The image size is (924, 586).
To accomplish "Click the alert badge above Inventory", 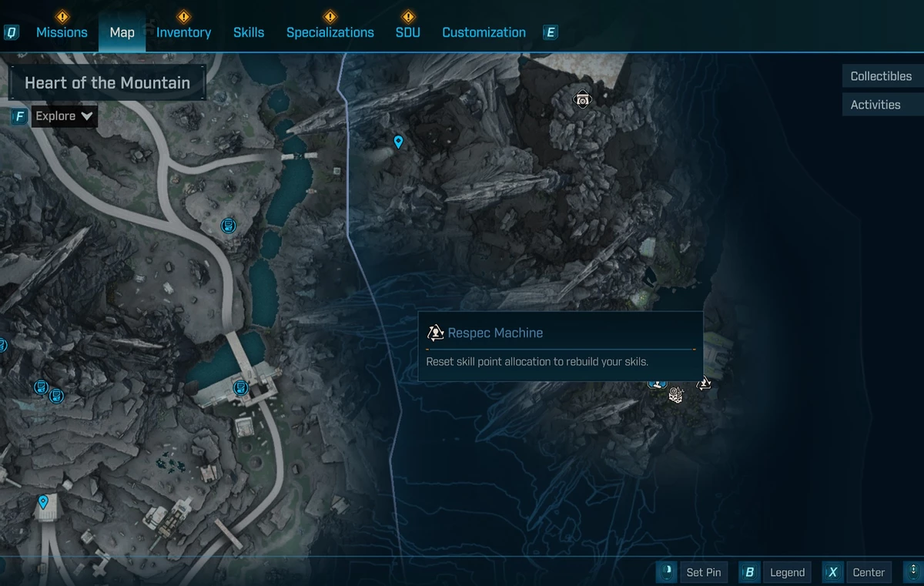I will pyautogui.click(x=183, y=16).
